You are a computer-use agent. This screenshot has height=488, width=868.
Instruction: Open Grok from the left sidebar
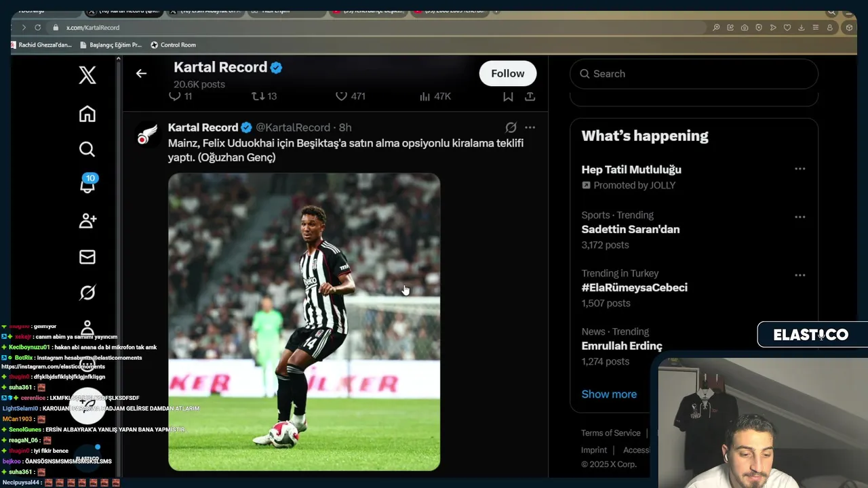coord(87,293)
